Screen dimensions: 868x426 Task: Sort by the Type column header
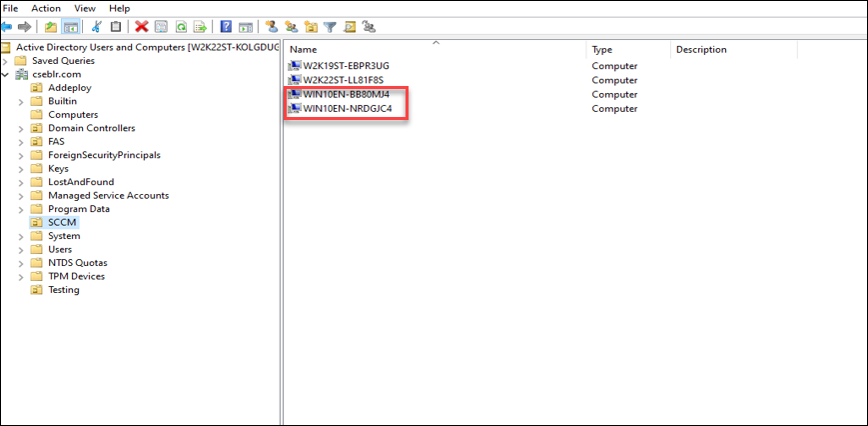pos(627,49)
